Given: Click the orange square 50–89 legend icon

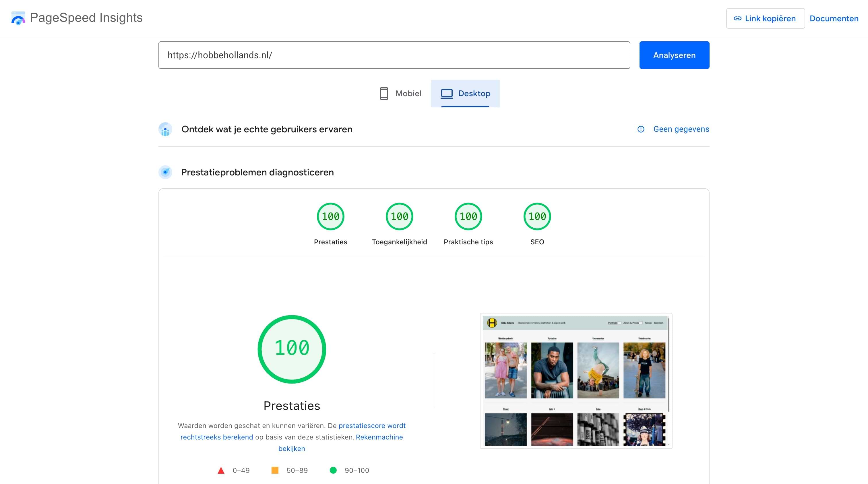Looking at the screenshot, I should pos(275,470).
